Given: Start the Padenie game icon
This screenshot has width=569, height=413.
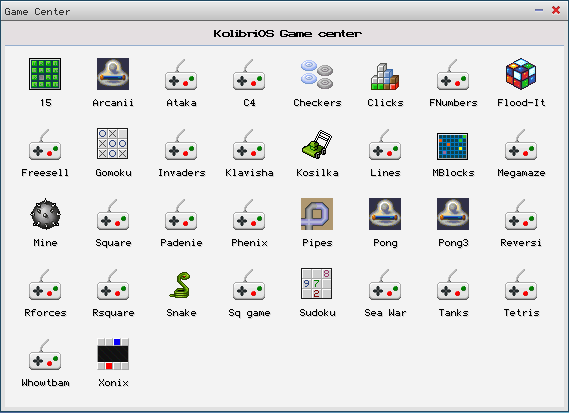Looking at the screenshot, I should (181, 214).
